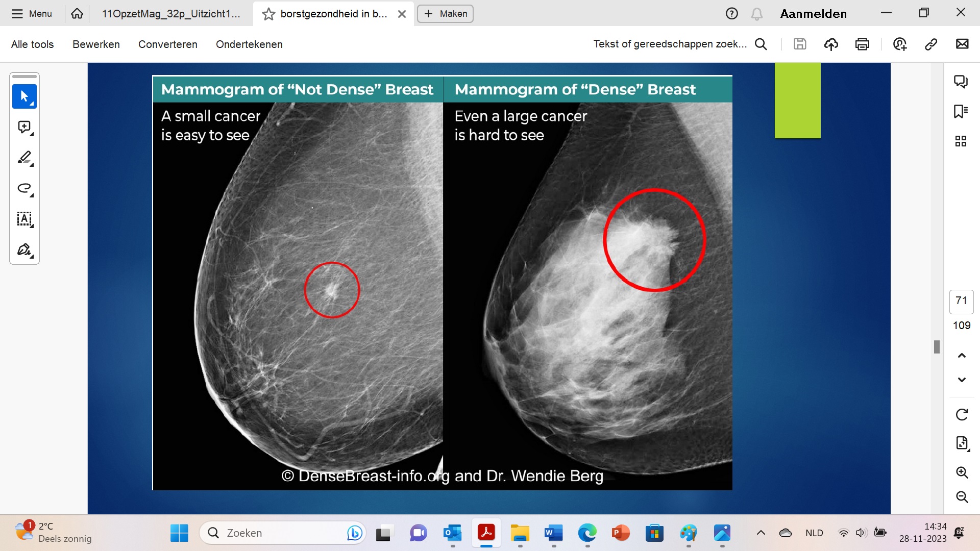
Task: Switch to the 11OpzetMag_32p_Uitzicht1 tab
Action: click(x=170, y=14)
